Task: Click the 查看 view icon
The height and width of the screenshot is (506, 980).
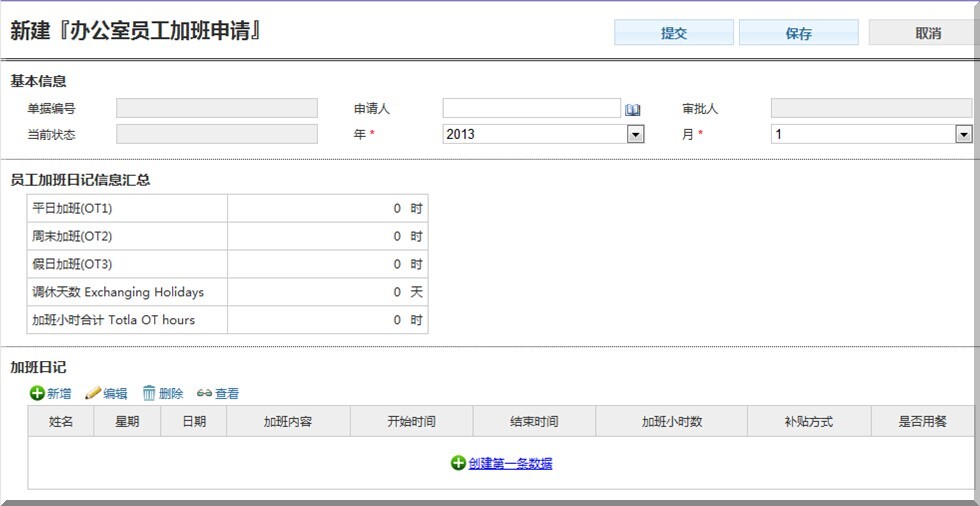Action: tap(204, 394)
